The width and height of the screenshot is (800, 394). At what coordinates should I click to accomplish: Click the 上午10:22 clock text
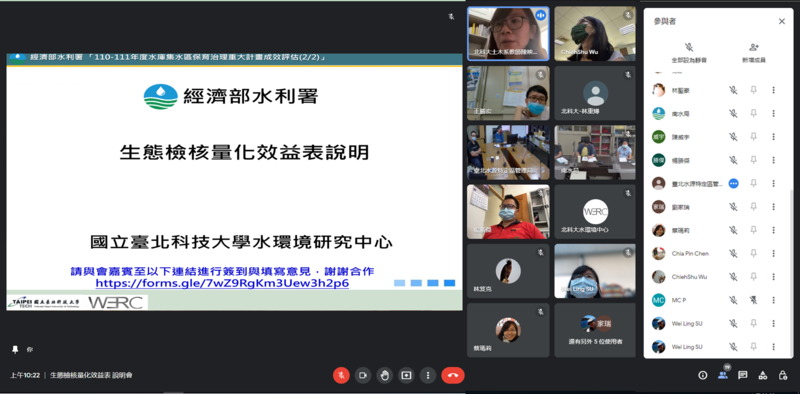(x=25, y=375)
